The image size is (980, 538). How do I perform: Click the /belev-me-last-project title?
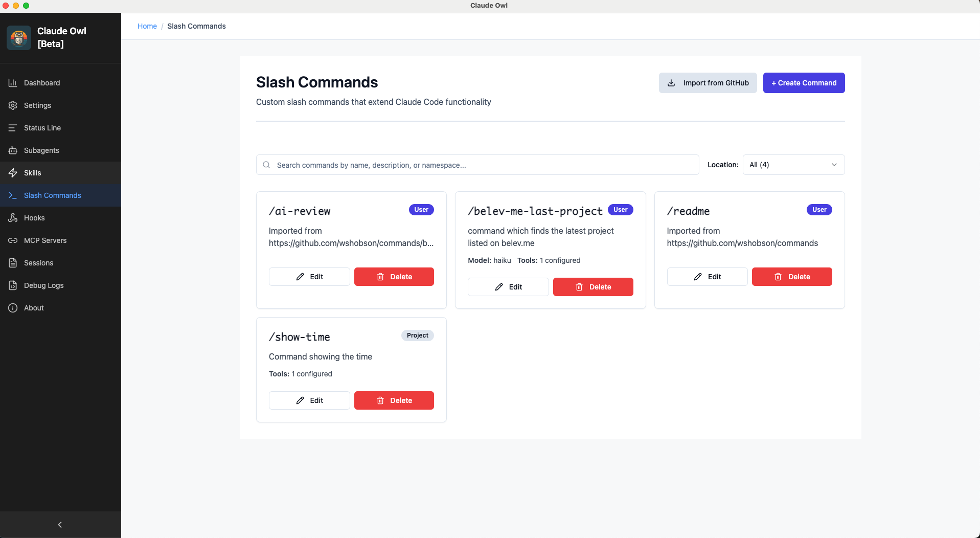535,211
